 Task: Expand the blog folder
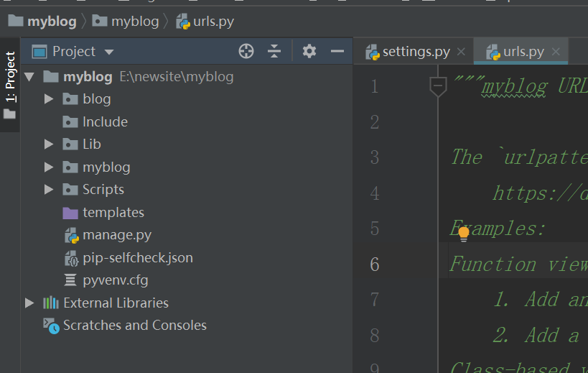click(x=49, y=99)
